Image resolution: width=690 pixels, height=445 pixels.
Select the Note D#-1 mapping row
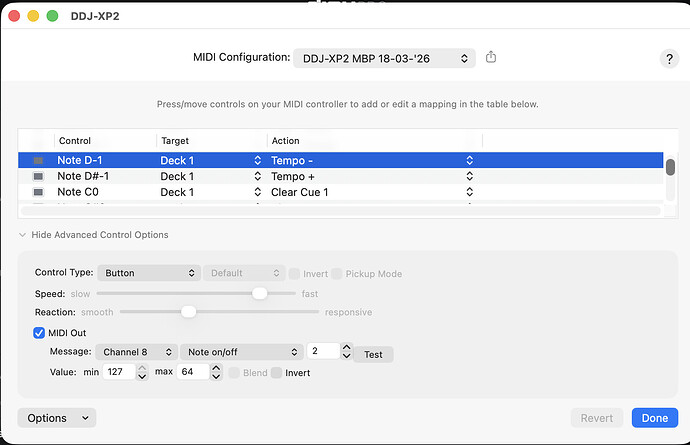tap(341, 176)
